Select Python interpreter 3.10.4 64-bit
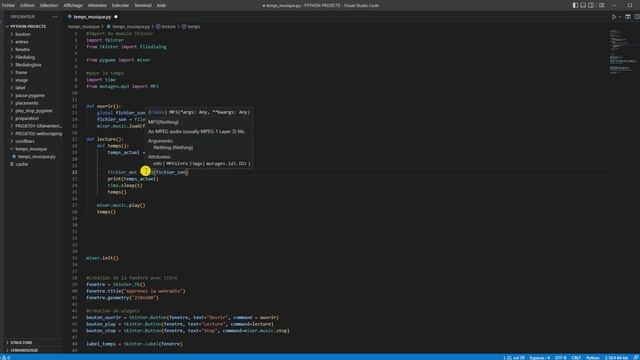 click(x=616, y=358)
